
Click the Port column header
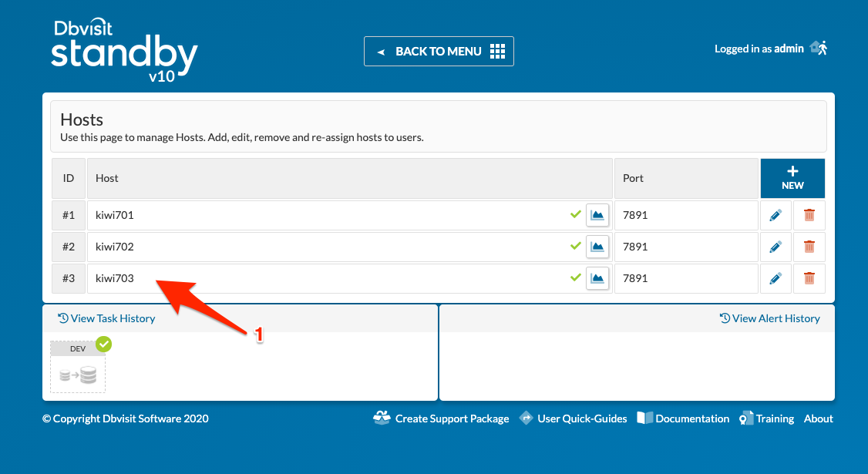pyautogui.click(x=686, y=178)
